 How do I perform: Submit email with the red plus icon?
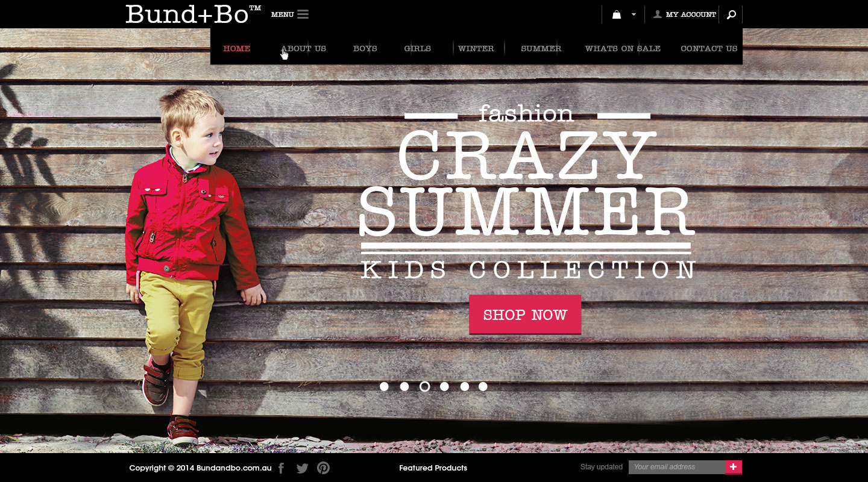[x=734, y=467]
